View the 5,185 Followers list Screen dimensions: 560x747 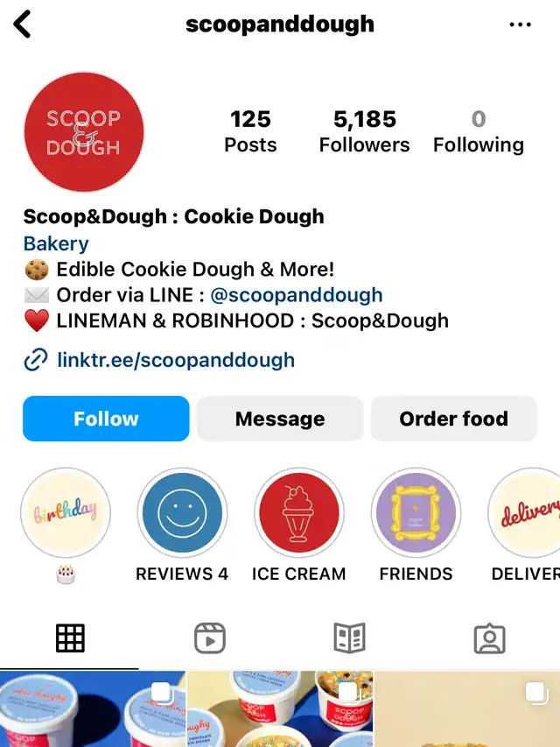tap(364, 131)
